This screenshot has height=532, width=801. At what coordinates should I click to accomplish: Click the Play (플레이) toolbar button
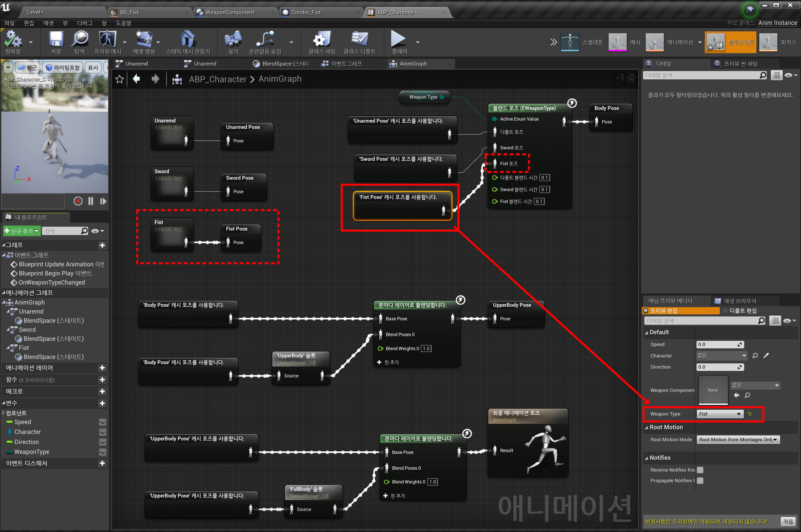pos(399,42)
